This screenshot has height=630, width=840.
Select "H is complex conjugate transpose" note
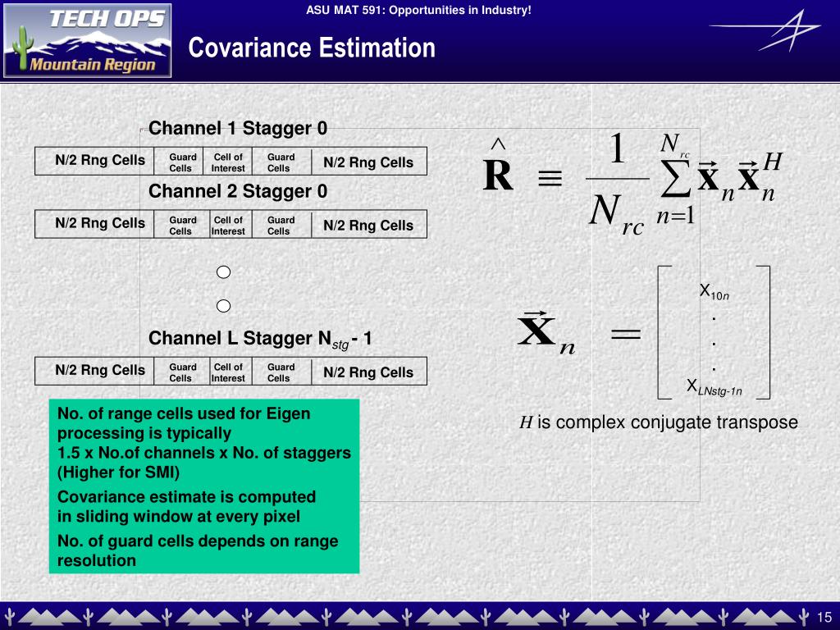[659, 422]
